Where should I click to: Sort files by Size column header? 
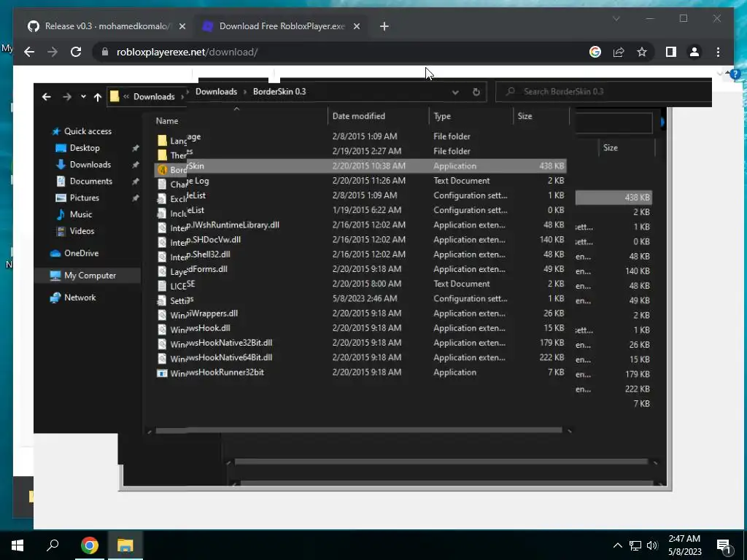coord(525,116)
